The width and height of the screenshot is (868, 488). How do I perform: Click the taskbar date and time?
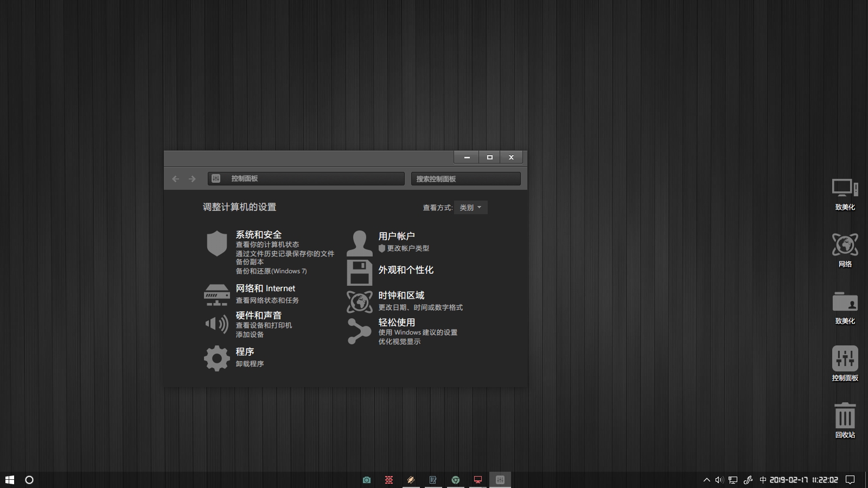click(804, 480)
